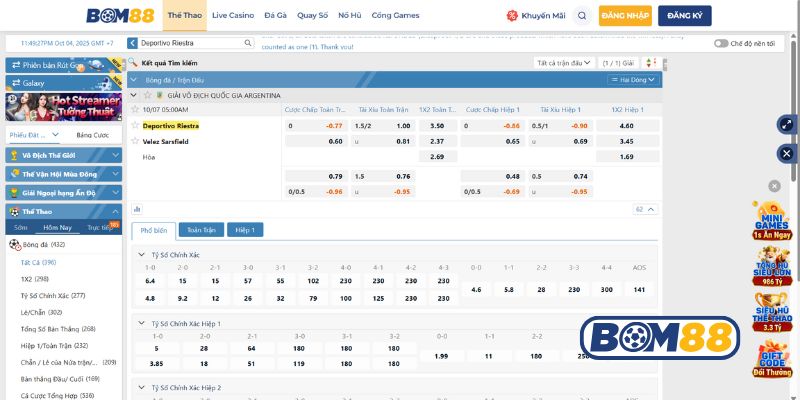Collapse the 'Tỷ Số Chính Xác' market section

[141, 255]
